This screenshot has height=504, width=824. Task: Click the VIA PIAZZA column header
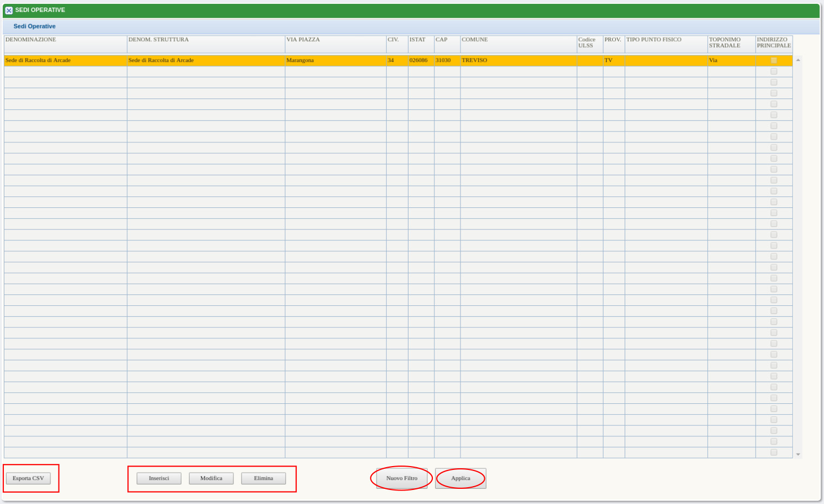303,40
